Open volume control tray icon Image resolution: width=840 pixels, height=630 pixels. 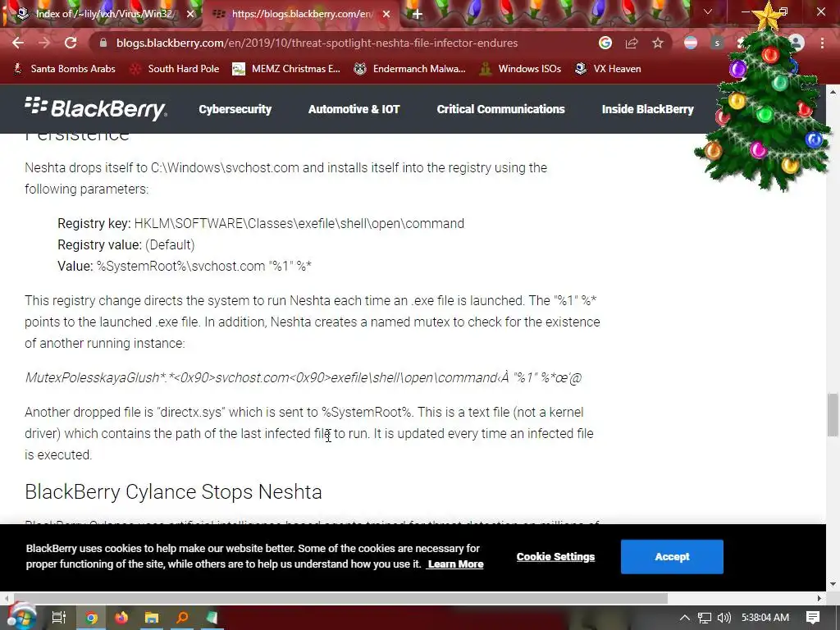coord(724,618)
